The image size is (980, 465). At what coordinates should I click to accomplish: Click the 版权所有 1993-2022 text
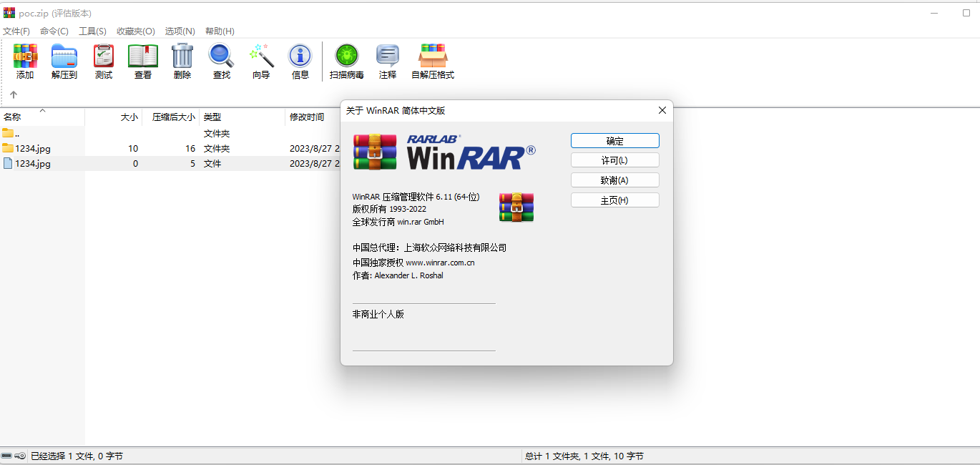point(389,209)
